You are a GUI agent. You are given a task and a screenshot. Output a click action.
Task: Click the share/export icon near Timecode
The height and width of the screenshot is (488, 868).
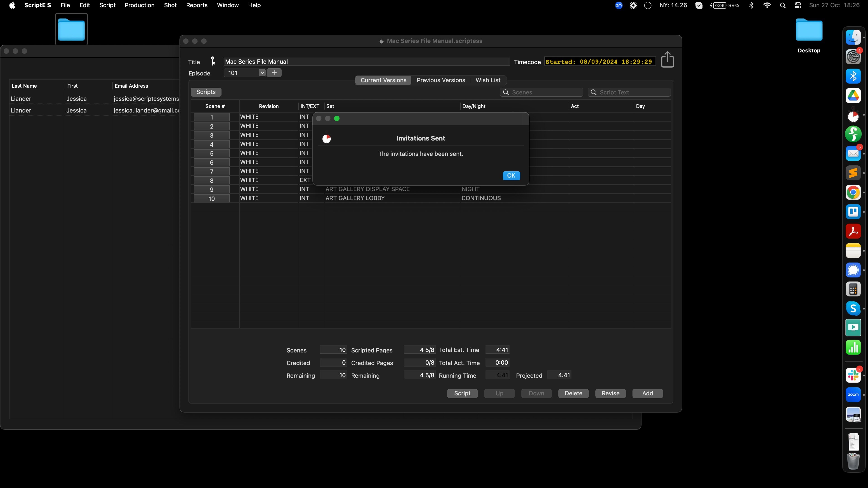tap(667, 60)
